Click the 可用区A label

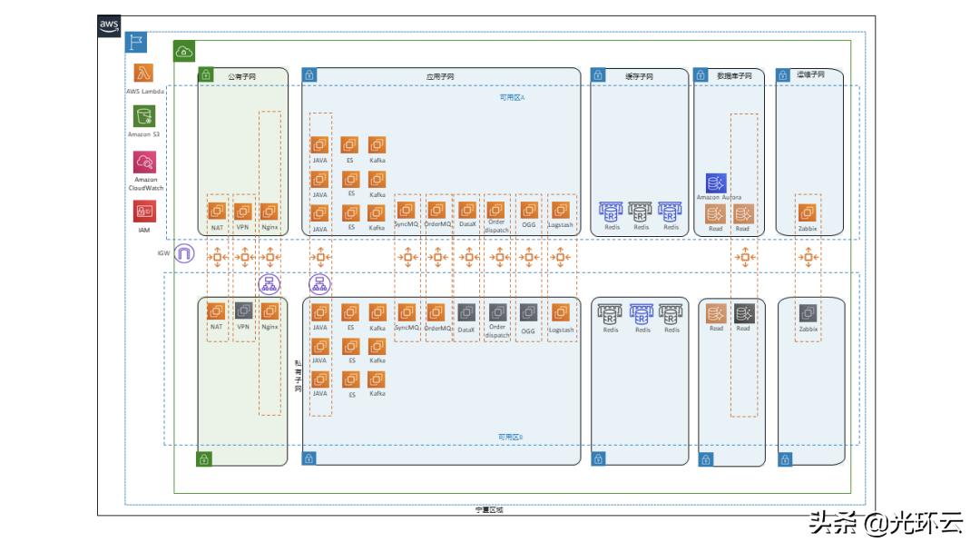(512, 97)
